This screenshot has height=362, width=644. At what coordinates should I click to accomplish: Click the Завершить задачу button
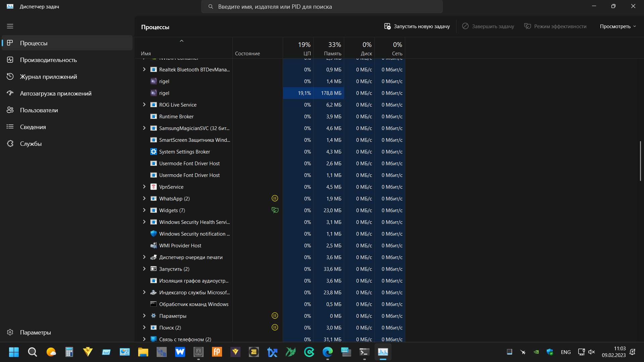tap(488, 26)
